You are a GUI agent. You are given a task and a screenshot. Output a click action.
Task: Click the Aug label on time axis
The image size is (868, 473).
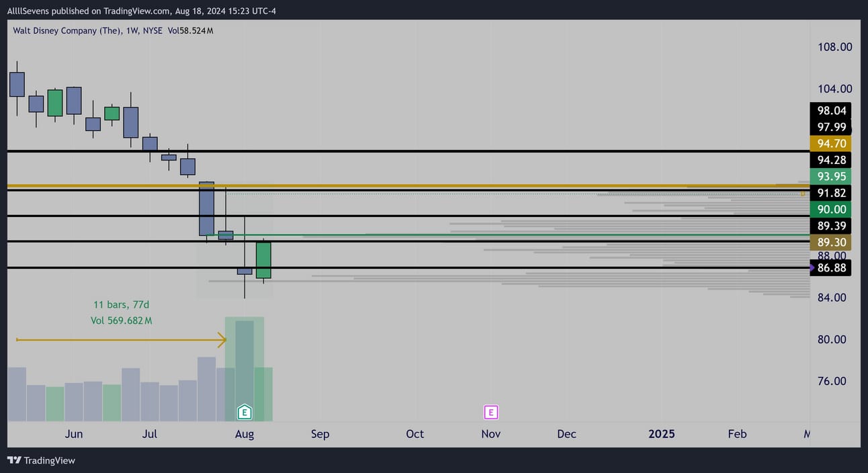(245, 434)
